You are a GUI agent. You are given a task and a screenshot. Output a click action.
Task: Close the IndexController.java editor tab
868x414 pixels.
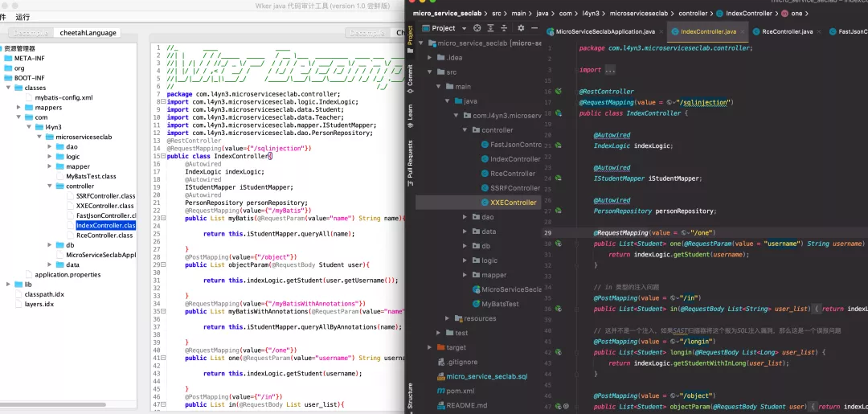[x=743, y=31]
